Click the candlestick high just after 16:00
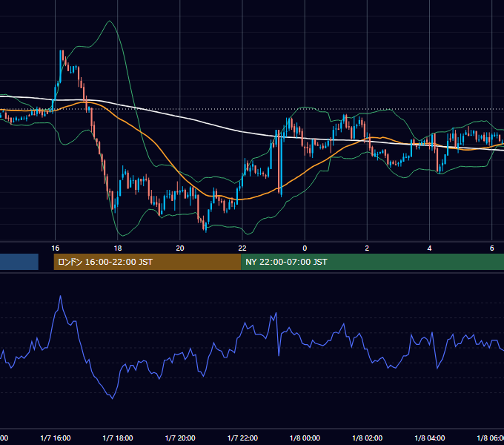The height and width of the screenshot is (445, 504). (61, 50)
